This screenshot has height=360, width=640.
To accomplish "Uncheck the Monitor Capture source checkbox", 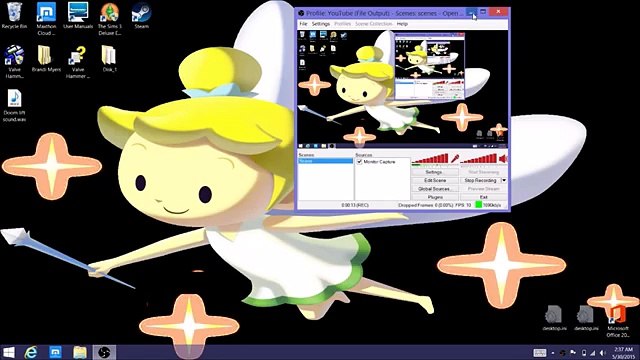I will pos(360,162).
